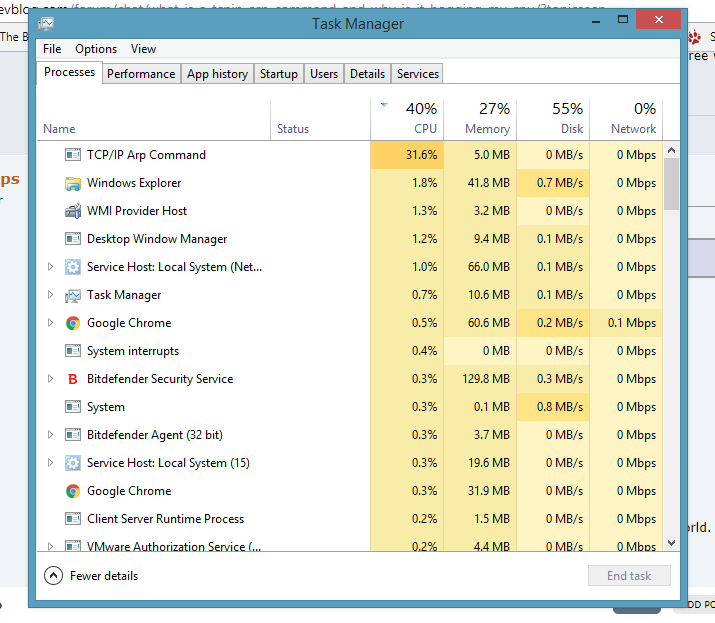
Task: Click the 0.1 Mbps network value
Action: [x=632, y=323]
